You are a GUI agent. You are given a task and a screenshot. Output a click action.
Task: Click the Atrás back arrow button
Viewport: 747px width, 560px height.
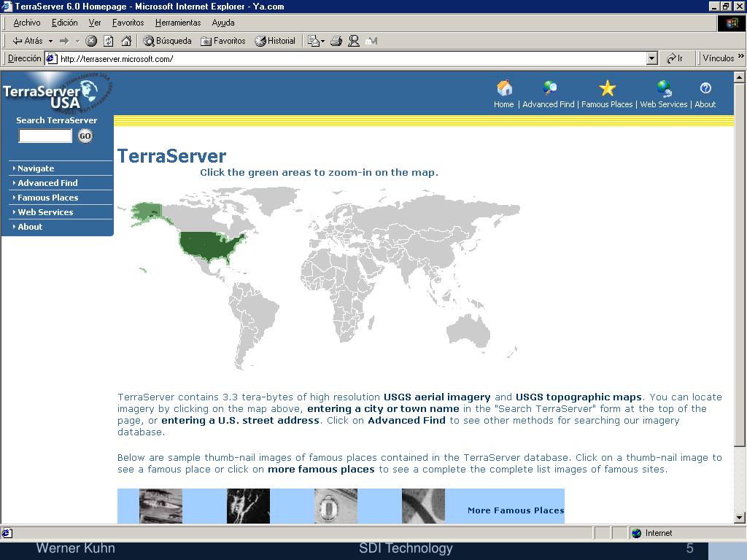pyautogui.click(x=27, y=41)
